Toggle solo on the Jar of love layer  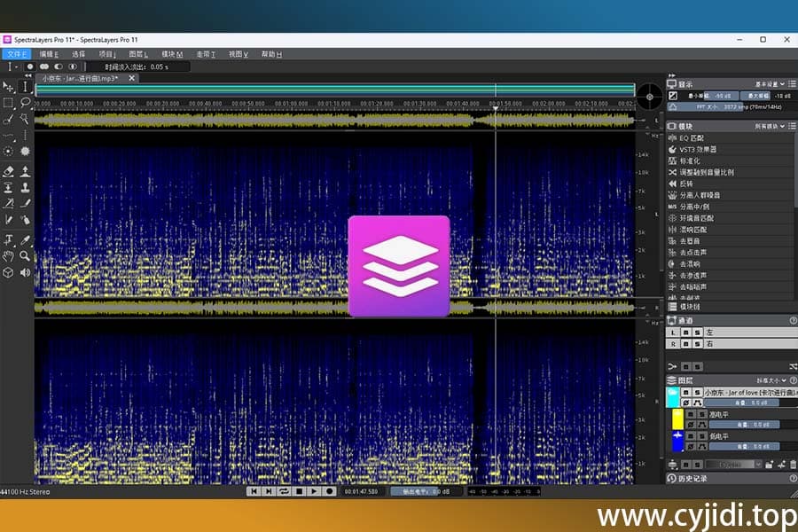tap(697, 393)
